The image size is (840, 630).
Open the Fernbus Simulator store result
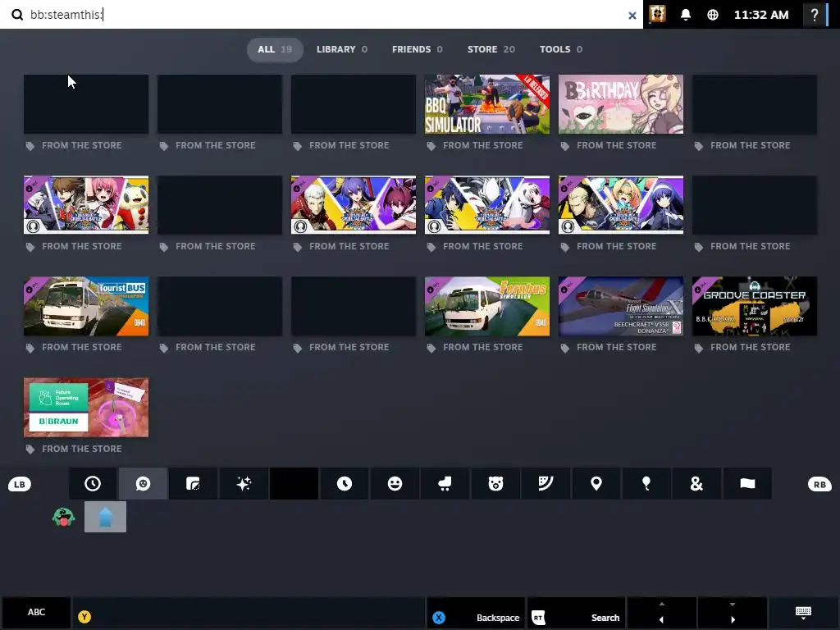pos(487,307)
